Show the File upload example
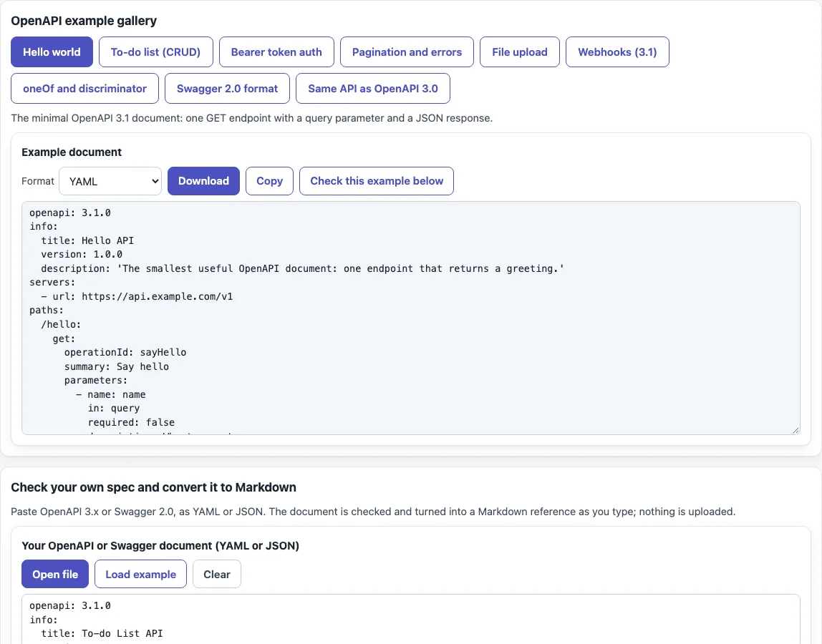The image size is (822, 644). tap(520, 52)
